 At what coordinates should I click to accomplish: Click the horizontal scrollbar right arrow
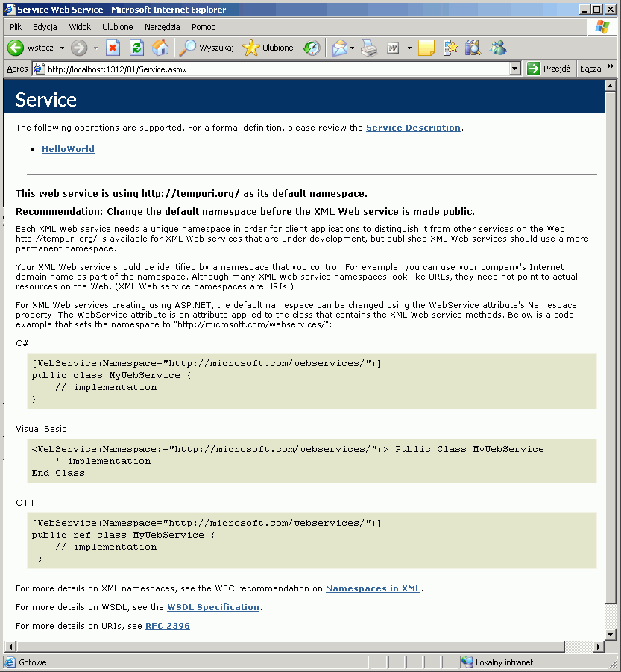click(x=599, y=647)
